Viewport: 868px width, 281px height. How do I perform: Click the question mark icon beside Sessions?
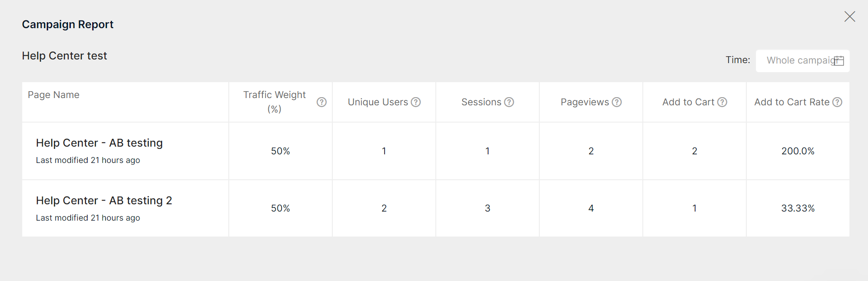point(509,102)
